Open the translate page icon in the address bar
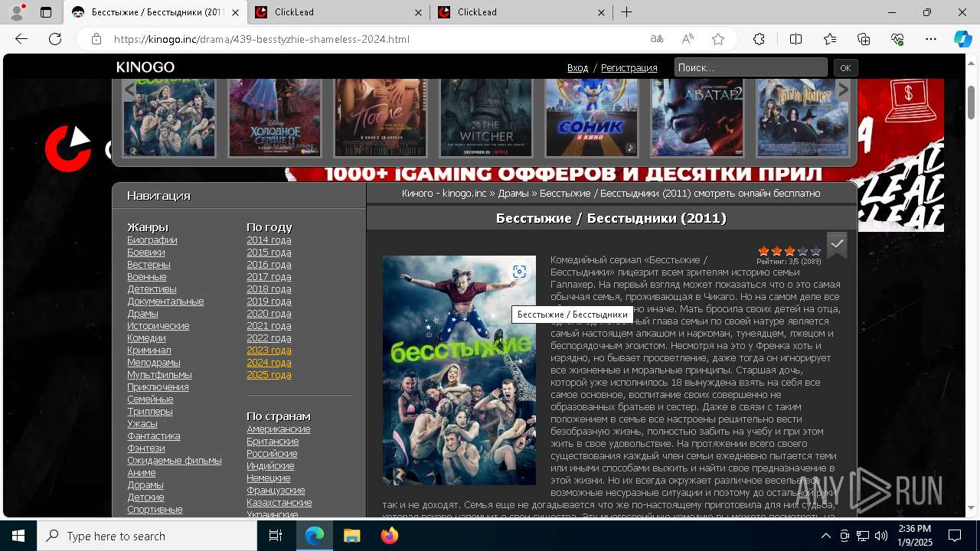This screenshot has width=980, height=551. click(x=657, y=39)
